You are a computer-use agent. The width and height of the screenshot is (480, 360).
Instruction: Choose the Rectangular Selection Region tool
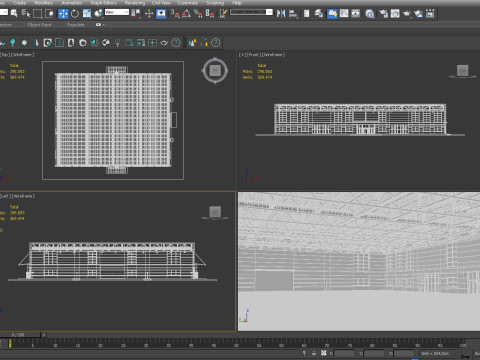click(x=38, y=14)
